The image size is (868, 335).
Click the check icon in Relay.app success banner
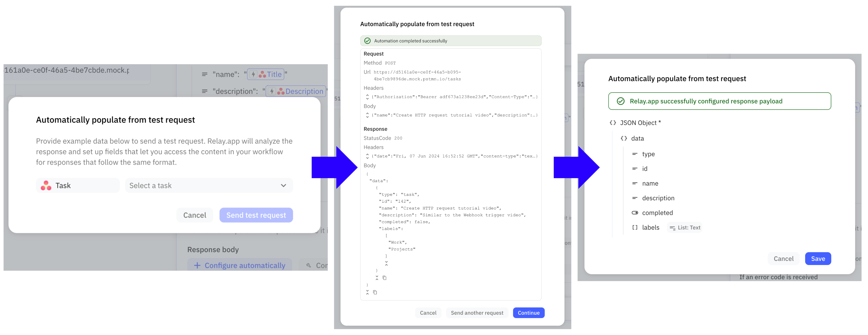[620, 101]
